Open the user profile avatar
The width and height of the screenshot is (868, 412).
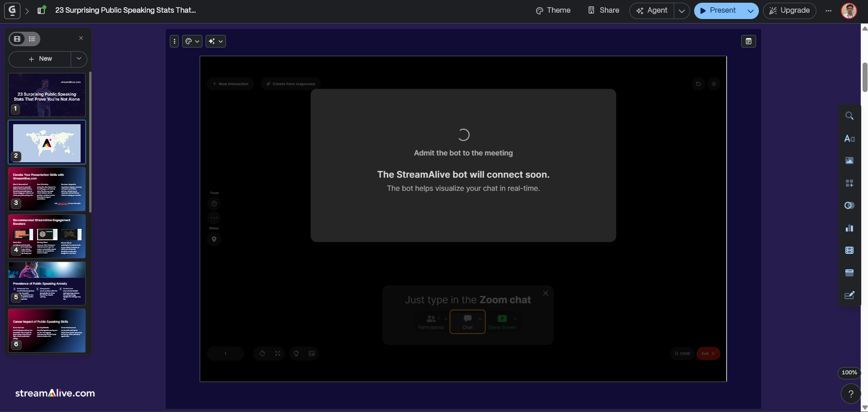click(x=849, y=10)
